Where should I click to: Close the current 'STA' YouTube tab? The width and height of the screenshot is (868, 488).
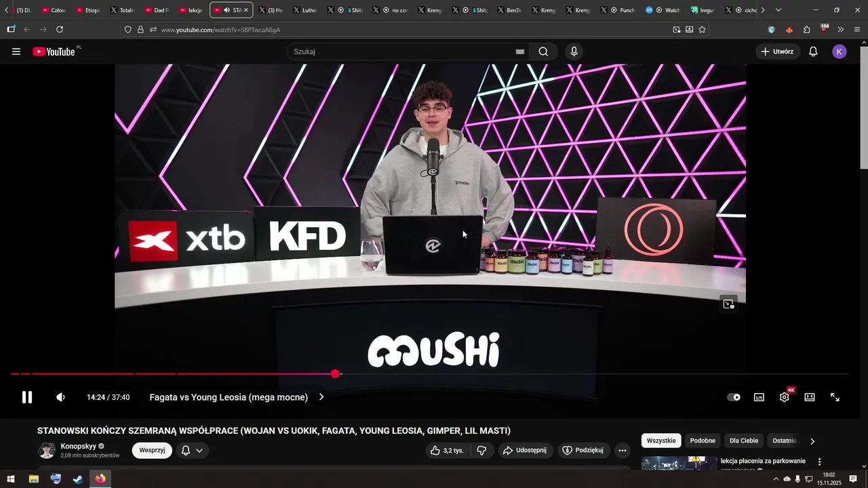click(245, 10)
